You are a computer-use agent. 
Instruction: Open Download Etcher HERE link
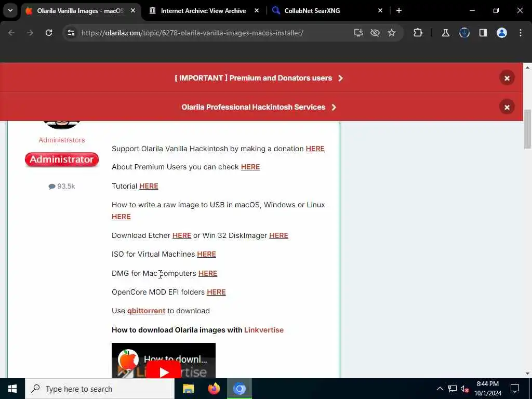(x=181, y=235)
